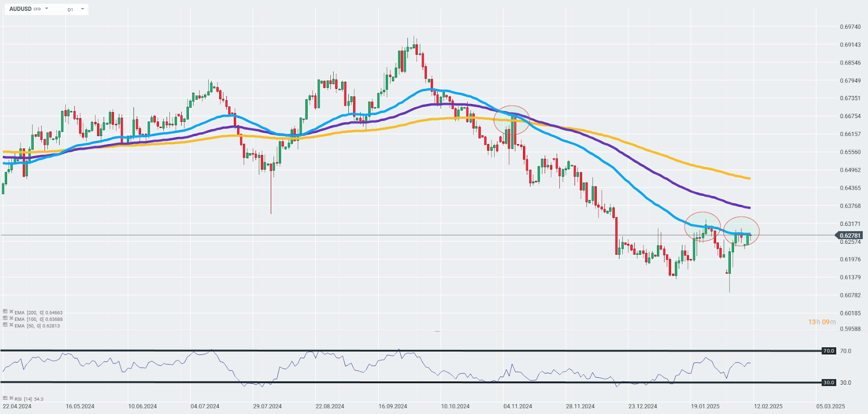Open settings icon for EMA 200 indicator

click(5, 312)
